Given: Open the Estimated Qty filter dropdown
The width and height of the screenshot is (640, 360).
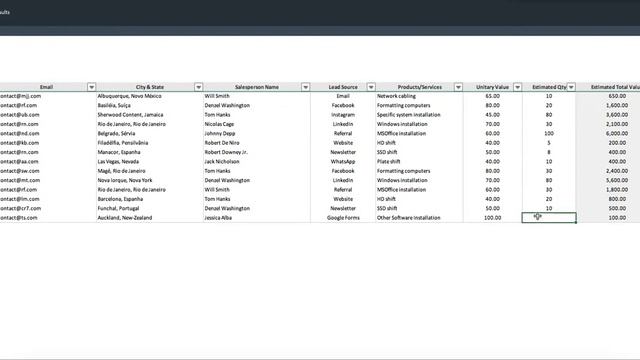Looking at the screenshot, I should pos(571,87).
